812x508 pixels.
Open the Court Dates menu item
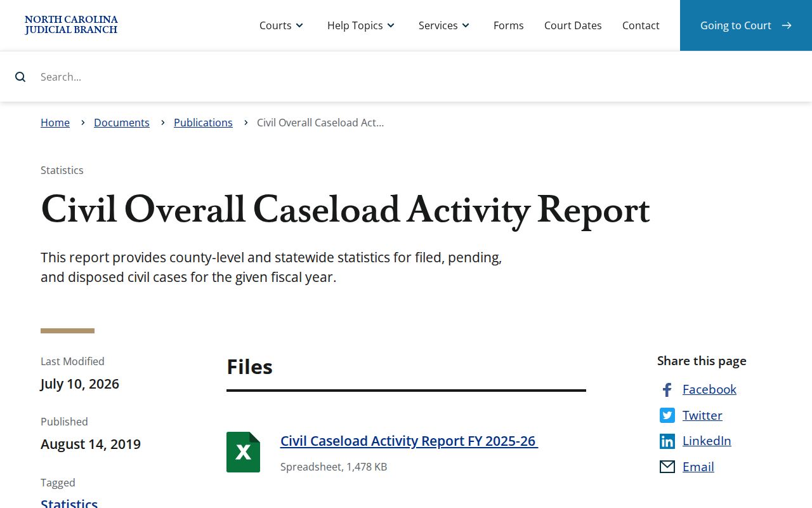point(573,25)
